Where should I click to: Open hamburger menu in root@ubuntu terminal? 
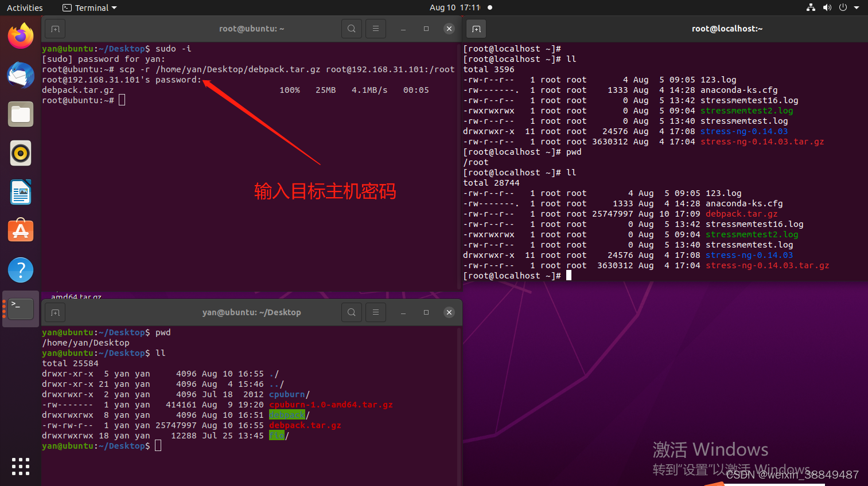pyautogui.click(x=376, y=29)
